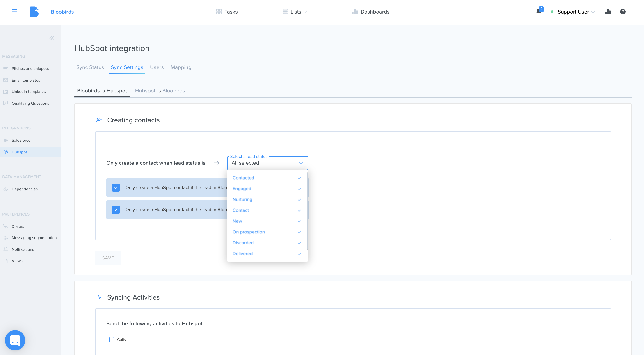
Task: Switch to the Sync Status tab
Action: [x=90, y=67]
